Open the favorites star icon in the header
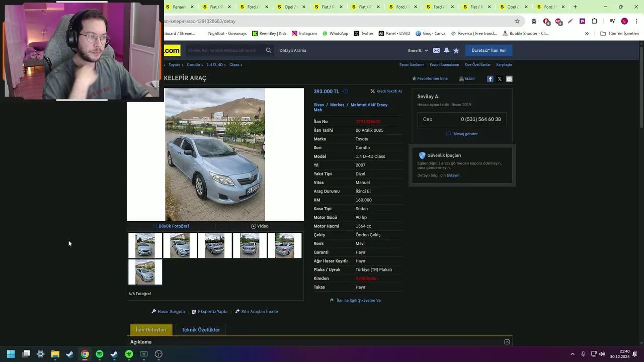Viewport: 644px width, 362px height. [456, 50]
